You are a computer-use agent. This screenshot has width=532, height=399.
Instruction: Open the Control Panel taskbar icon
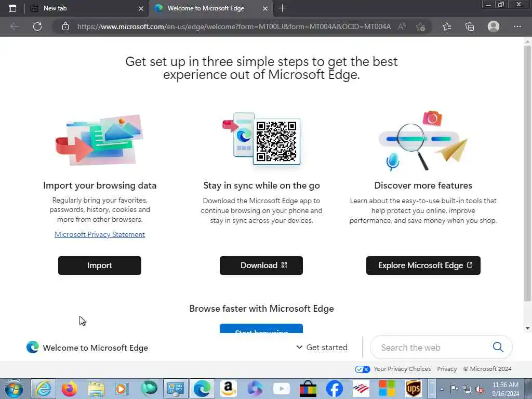tap(176, 389)
